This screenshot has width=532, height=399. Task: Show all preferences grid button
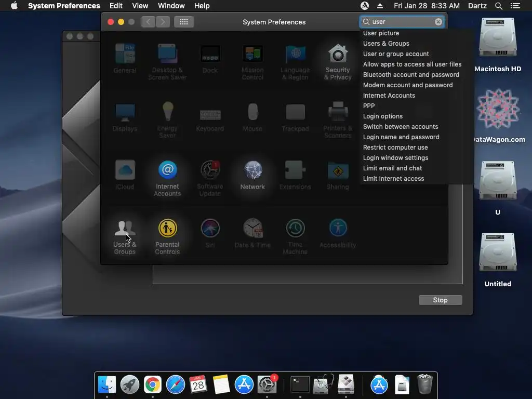point(184,22)
